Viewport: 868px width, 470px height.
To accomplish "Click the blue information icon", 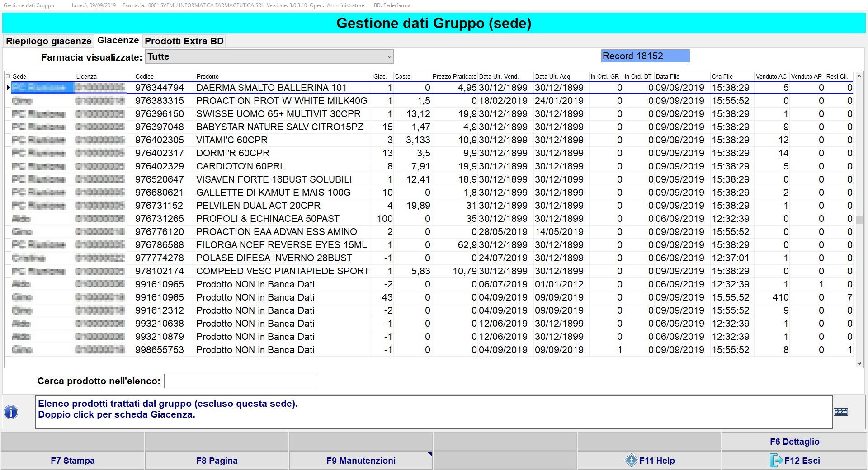I will click(x=11, y=412).
